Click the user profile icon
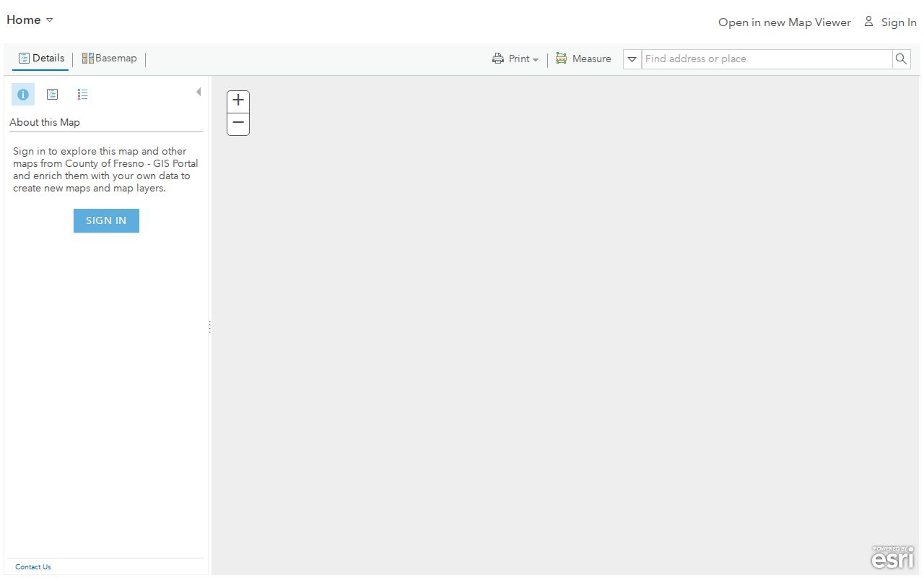This screenshot has height=578, width=924. (x=869, y=22)
